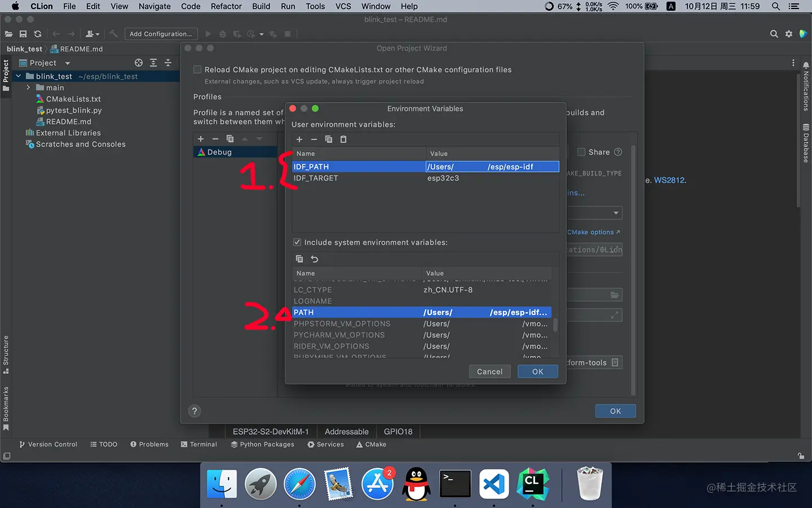Image resolution: width=812 pixels, height=508 pixels.
Task: Paste user environment variables icon
Action: pyautogui.click(x=343, y=139)
